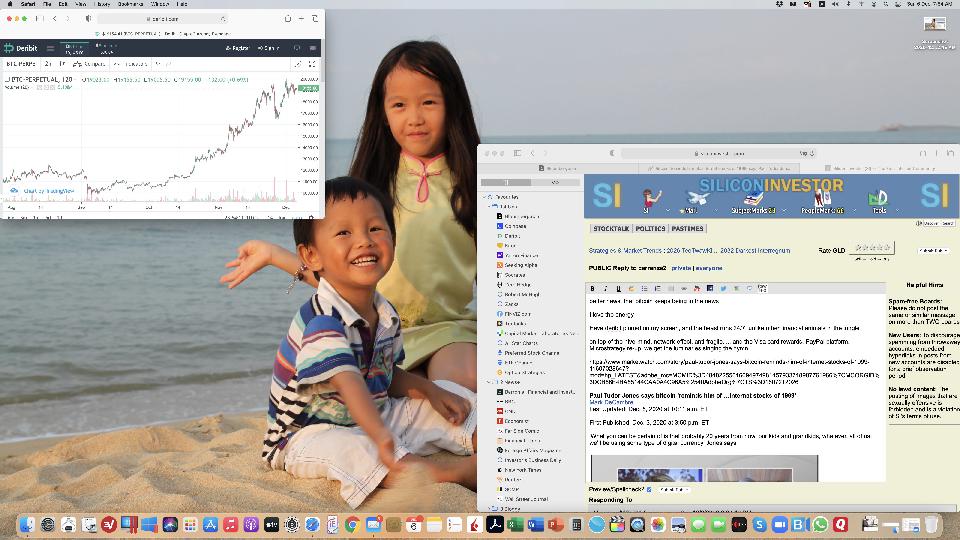Click Register on Deribit header
This screenshot has width=960, height=540.
click(x=238, y=48)
